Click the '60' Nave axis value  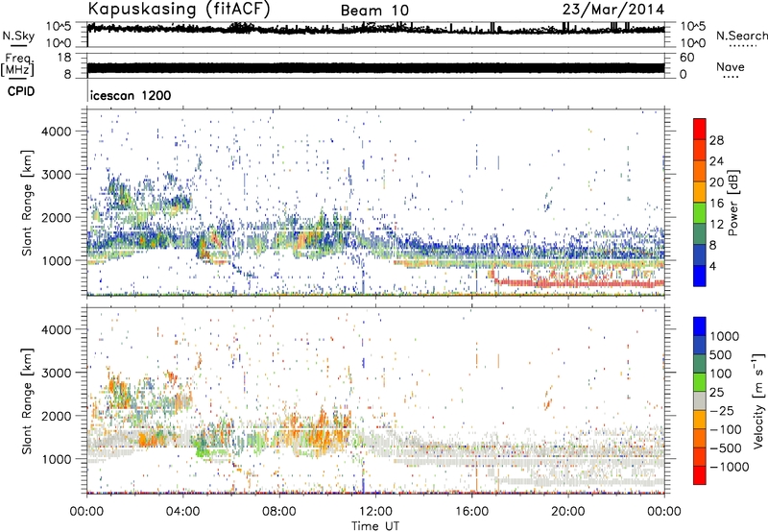tap(686, 58)
